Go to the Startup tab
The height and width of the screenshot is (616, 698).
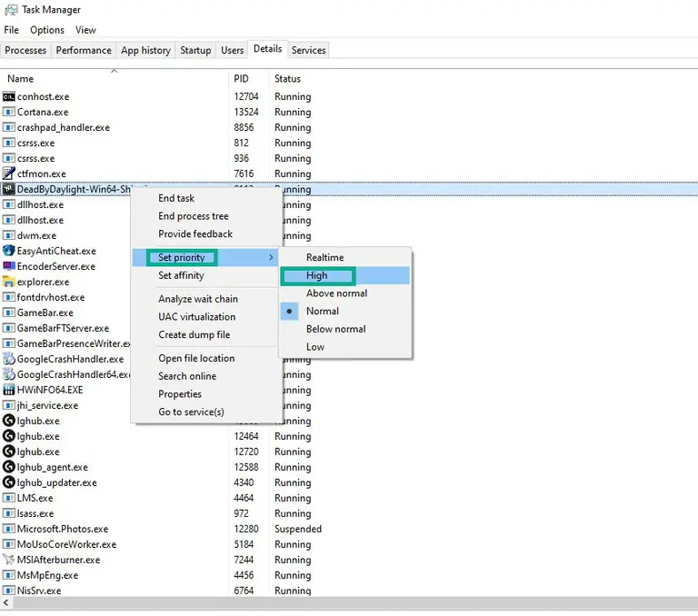(195, 50)
